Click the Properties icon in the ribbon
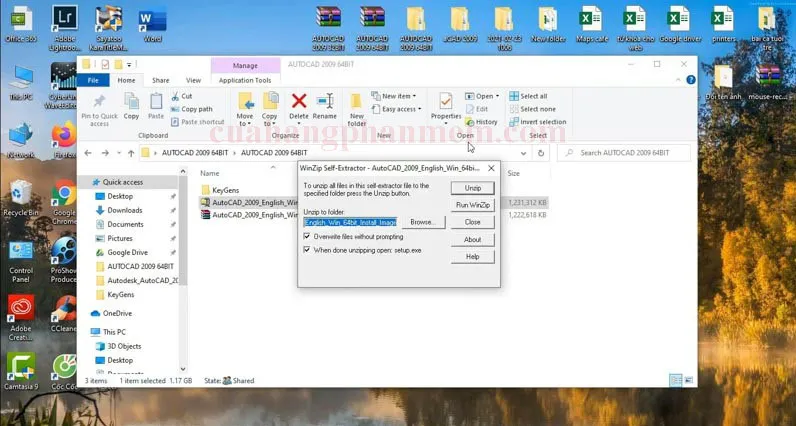 [446, 103]
